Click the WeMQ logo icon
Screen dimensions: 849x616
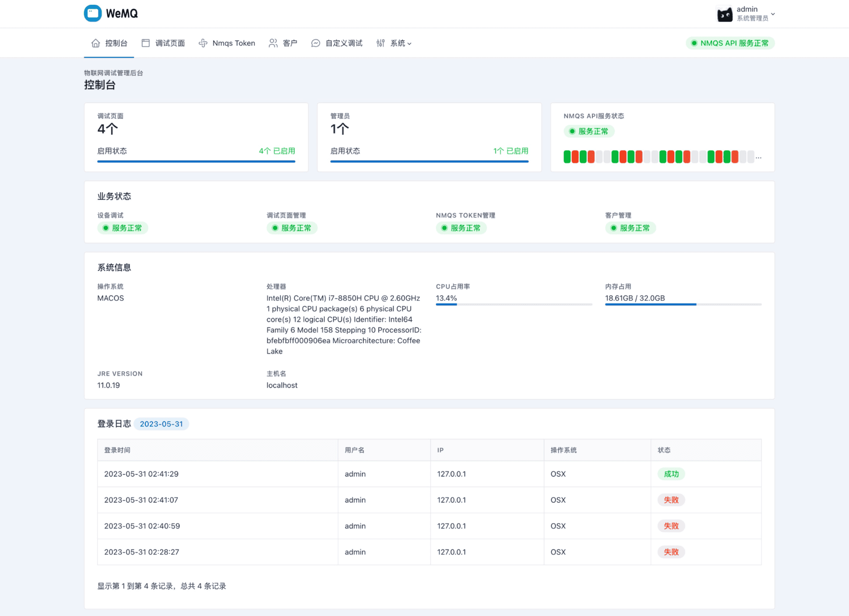click(93, 13)
